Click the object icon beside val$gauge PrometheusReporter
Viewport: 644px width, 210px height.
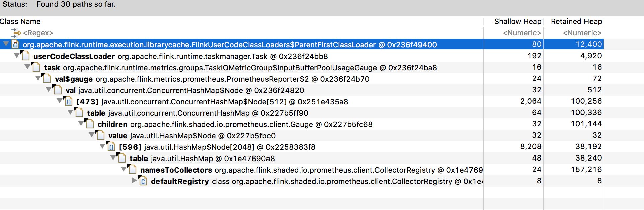(47, 79)
